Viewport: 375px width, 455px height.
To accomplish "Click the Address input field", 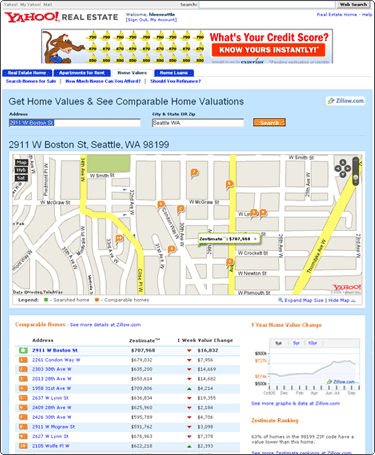I will [x=74, y=123].
